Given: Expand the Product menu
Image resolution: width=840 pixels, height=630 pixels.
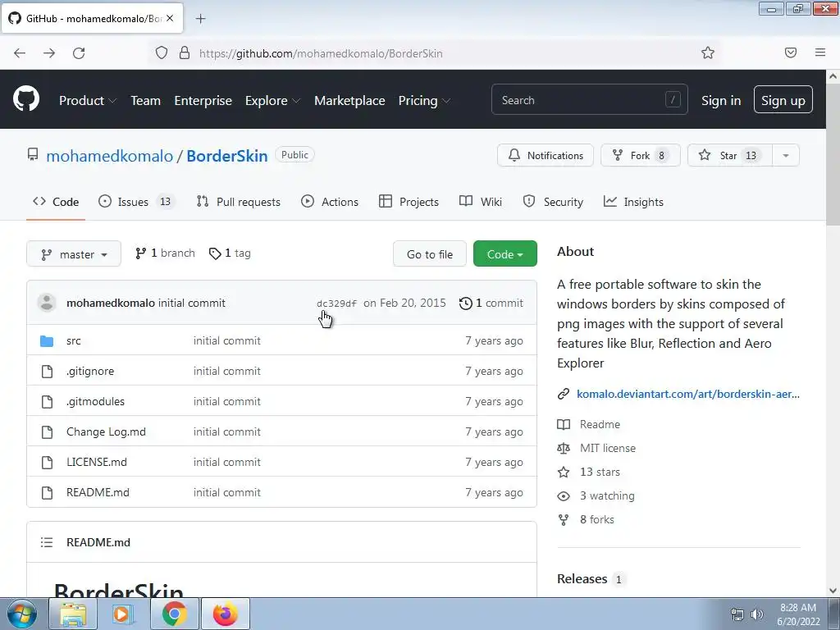Looking at the screenshot, I should 88,101.
